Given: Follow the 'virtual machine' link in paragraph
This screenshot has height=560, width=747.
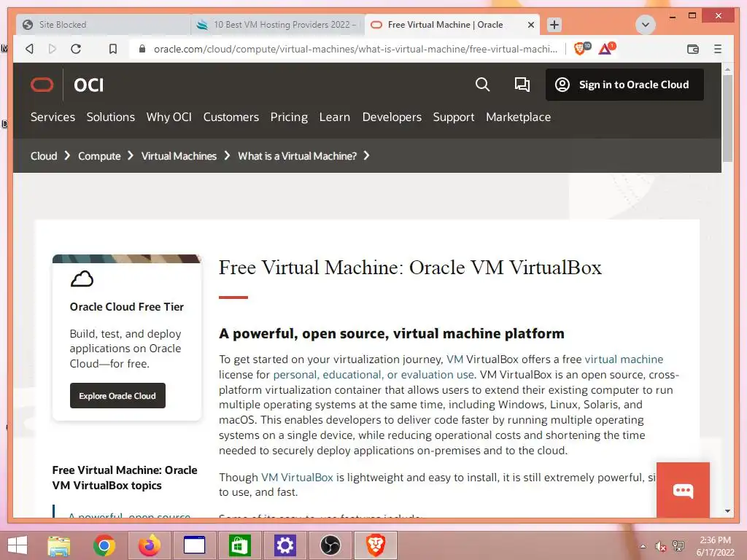Looking at the screenshot, I should (624, 359).
